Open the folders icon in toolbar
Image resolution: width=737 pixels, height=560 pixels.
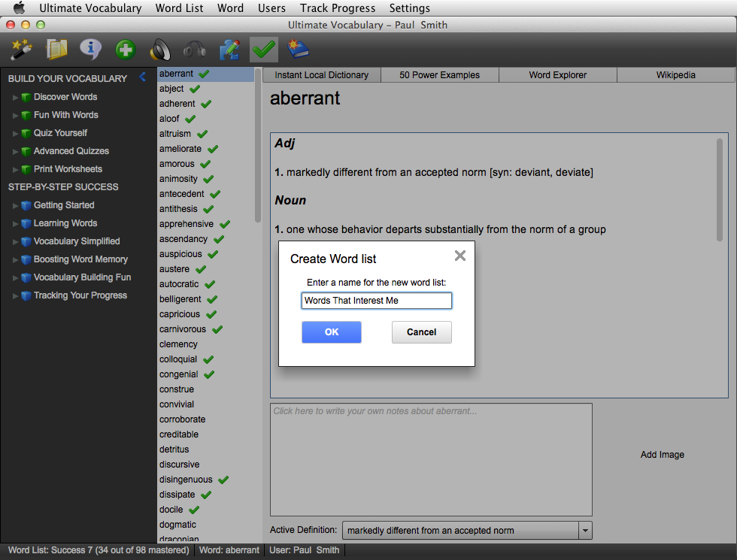coord(56,50)
